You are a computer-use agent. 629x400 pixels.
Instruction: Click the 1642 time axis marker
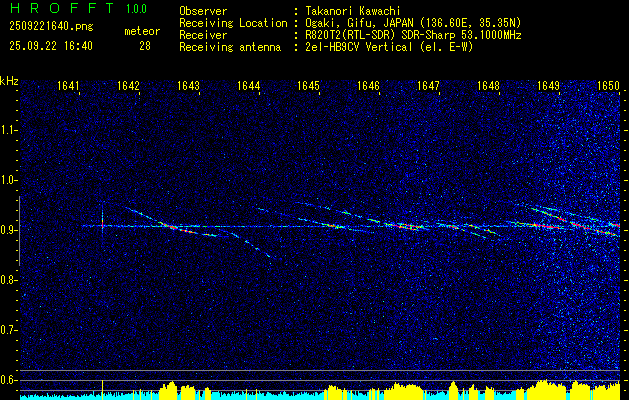(x=128, y=86)
